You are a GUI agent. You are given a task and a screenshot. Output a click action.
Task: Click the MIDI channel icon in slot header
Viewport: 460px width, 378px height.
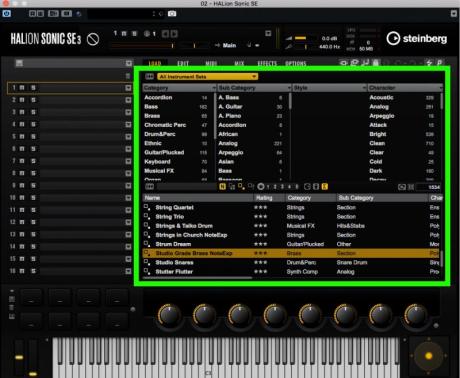click(147, 34)
